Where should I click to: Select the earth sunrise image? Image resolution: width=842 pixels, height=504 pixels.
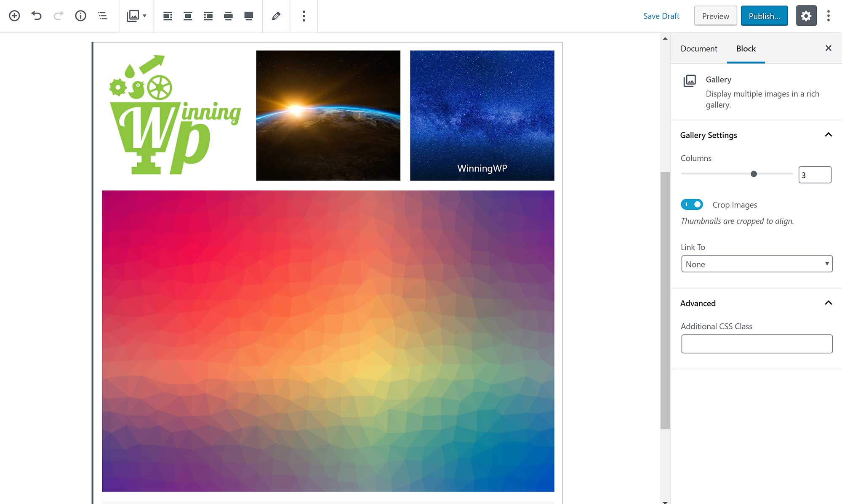click(328, 115)
